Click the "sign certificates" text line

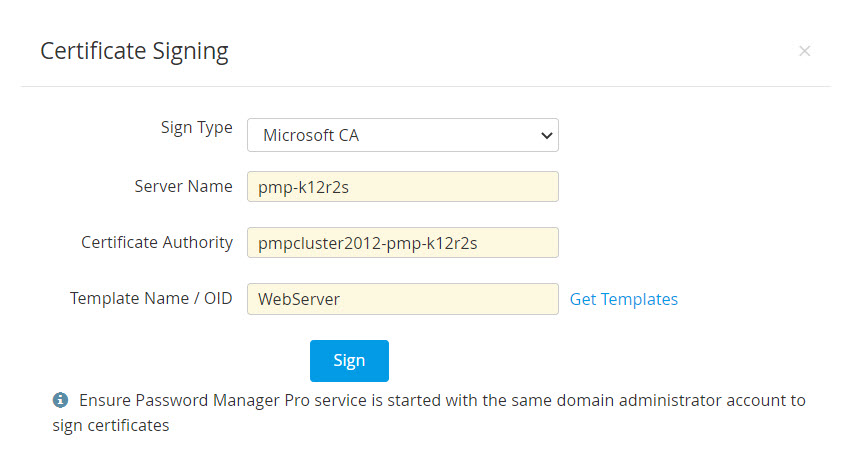click(x=110, y=425)
